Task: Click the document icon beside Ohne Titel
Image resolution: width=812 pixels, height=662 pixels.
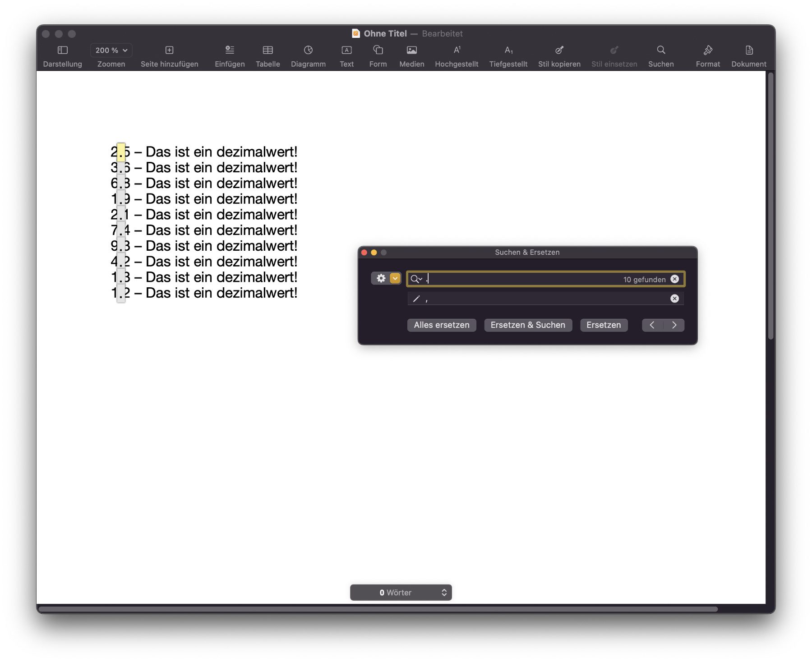Action: 355,33
